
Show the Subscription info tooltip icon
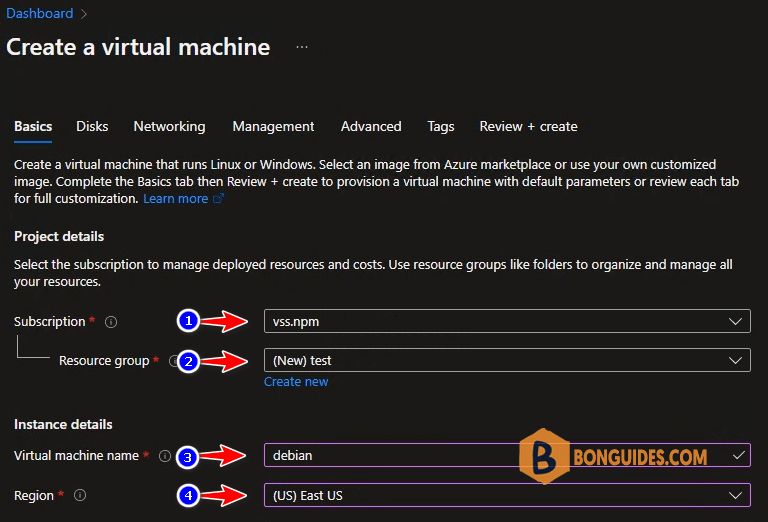111,322
